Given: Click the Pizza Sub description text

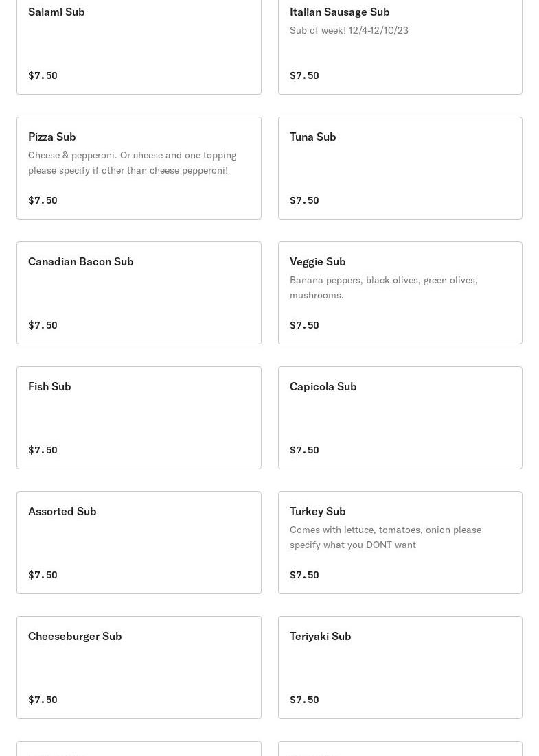Looking at the screenshot, I should pos(132,163).
